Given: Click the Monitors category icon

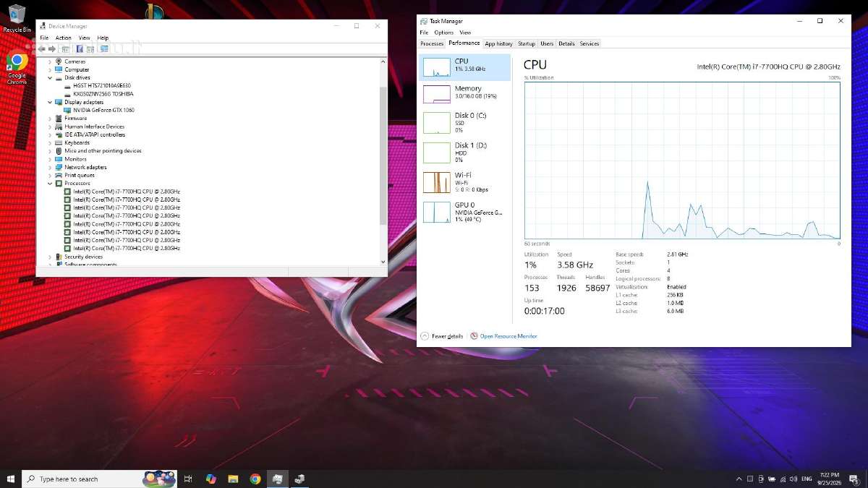Looking at the screenshot, I should click(59, 159).
